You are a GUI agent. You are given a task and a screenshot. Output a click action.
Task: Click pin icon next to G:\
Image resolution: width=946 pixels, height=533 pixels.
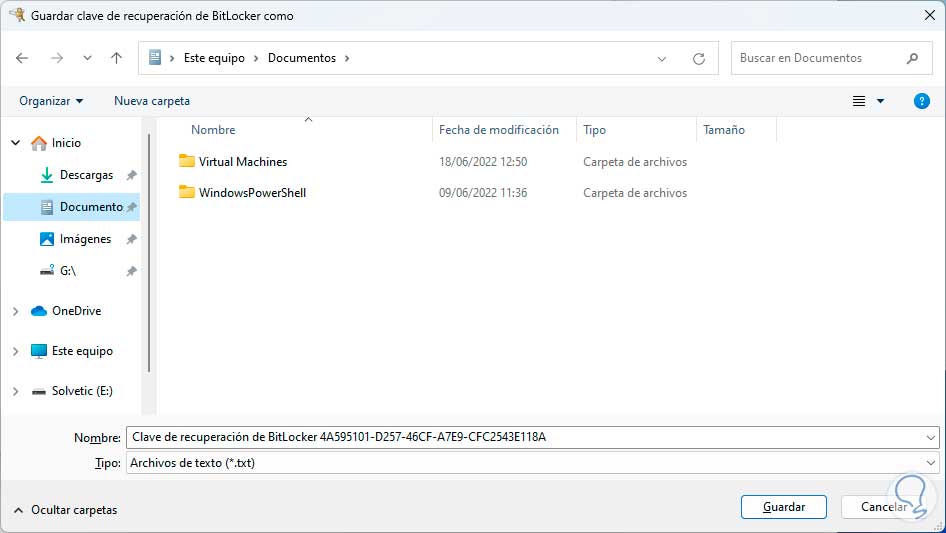click(131, 271)
